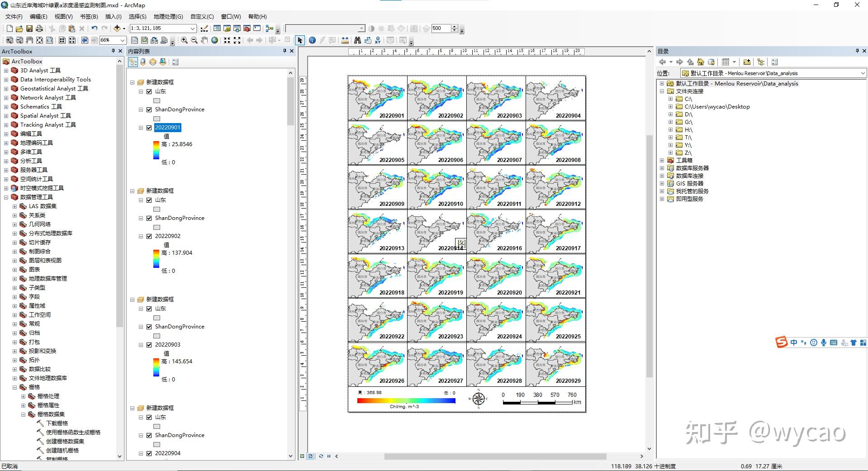The height and width of the screenshot is (471, 868).
Task: Open the Measure ruler tool
Action: (345, 40)
